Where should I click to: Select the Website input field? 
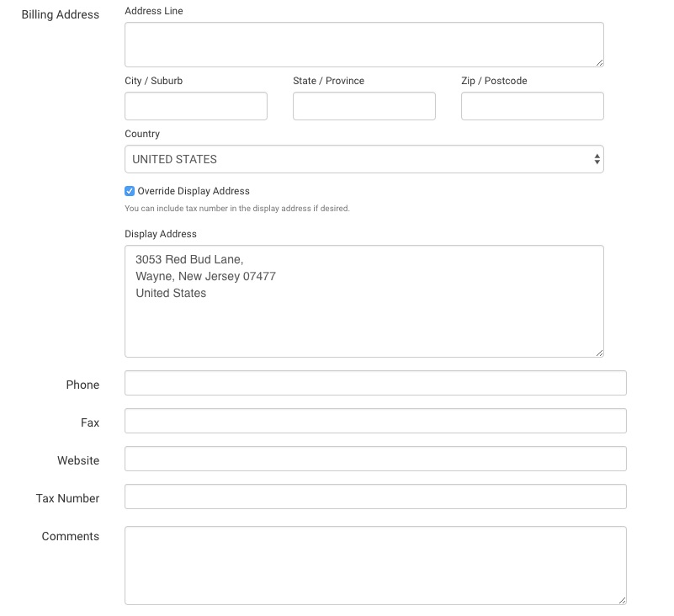point(375,459)
